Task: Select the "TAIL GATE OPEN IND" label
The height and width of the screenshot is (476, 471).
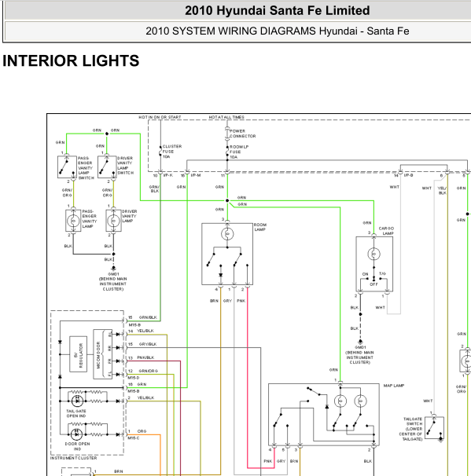Action: [76, 413]
